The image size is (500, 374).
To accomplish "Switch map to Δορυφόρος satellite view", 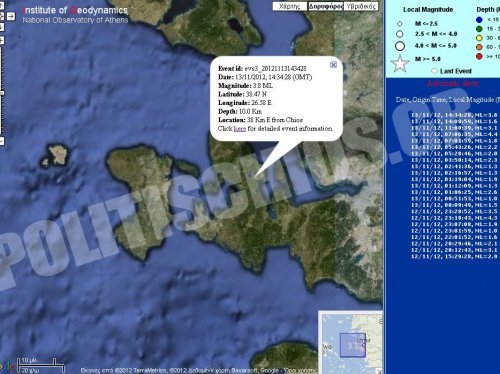I will [325, 6].
